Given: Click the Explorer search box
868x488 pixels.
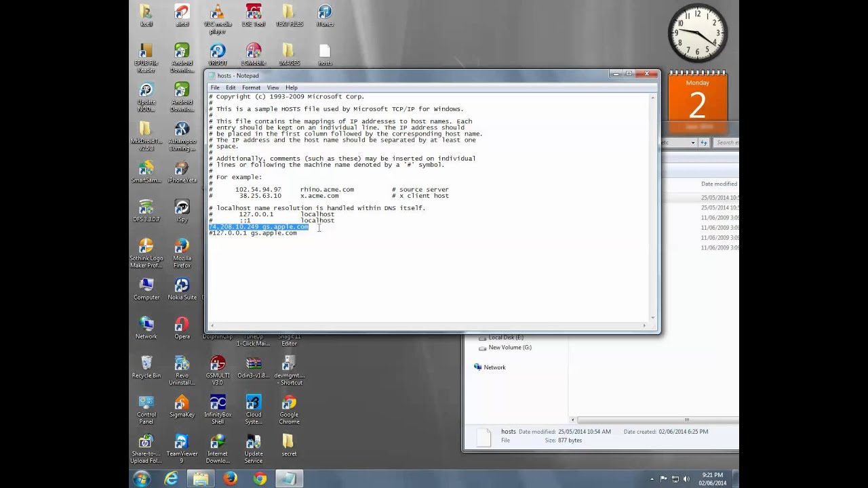Looking at the screenshot, I should coord(726,142).
